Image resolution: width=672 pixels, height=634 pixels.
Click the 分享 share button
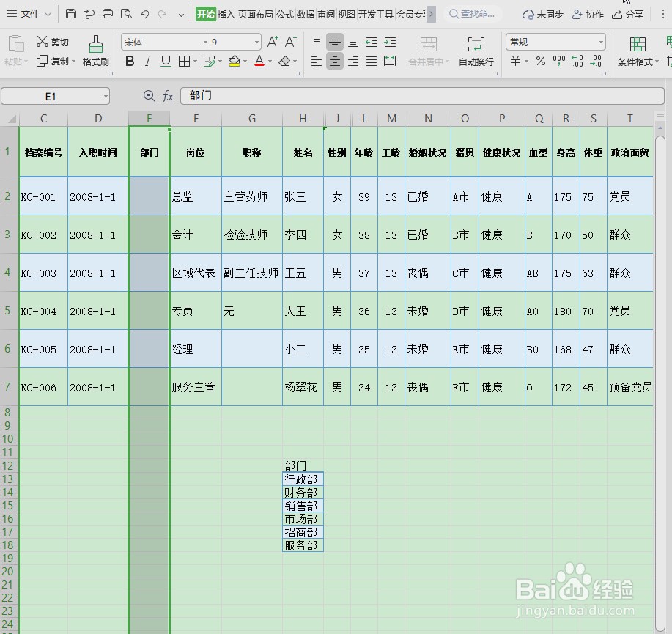628,14
